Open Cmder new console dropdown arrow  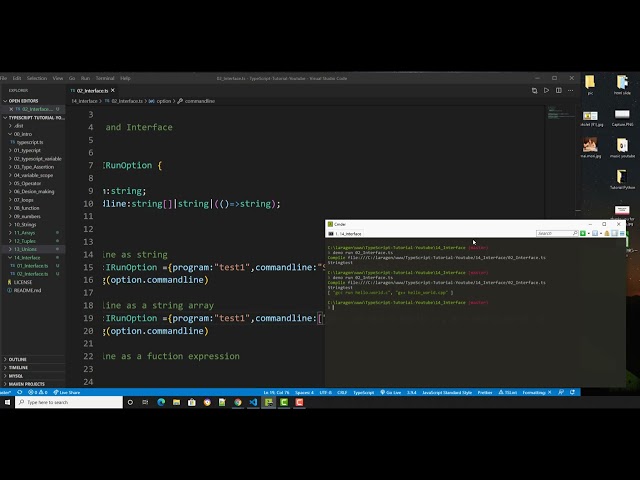(588, 233)
